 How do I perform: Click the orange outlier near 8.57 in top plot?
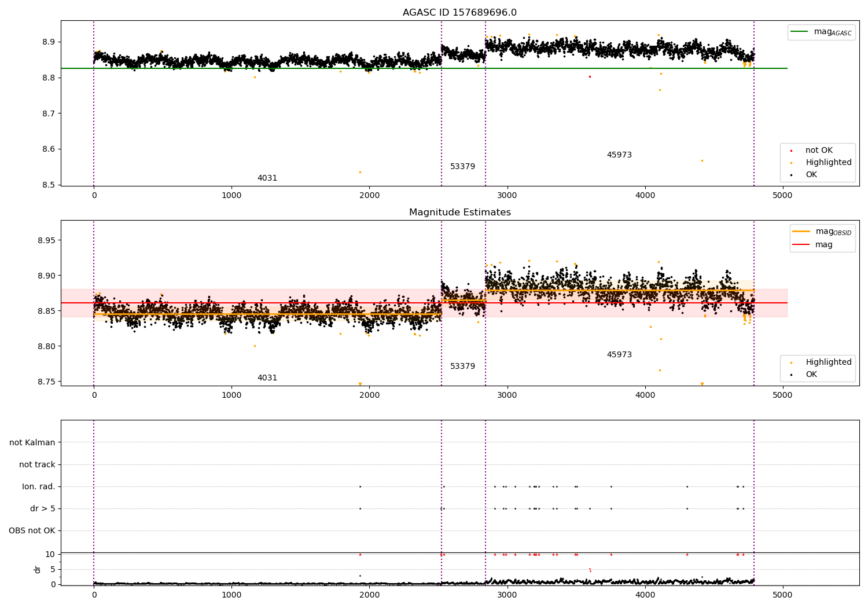point(702,160)
